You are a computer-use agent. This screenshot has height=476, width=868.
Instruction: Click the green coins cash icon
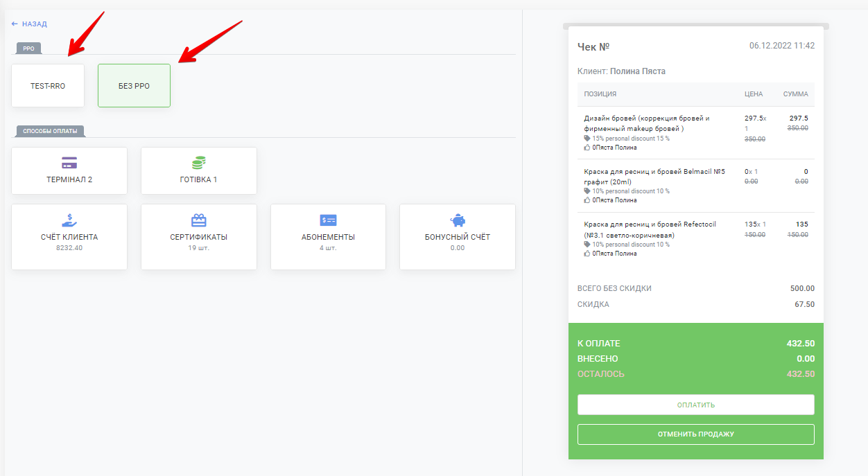(198, 163)
